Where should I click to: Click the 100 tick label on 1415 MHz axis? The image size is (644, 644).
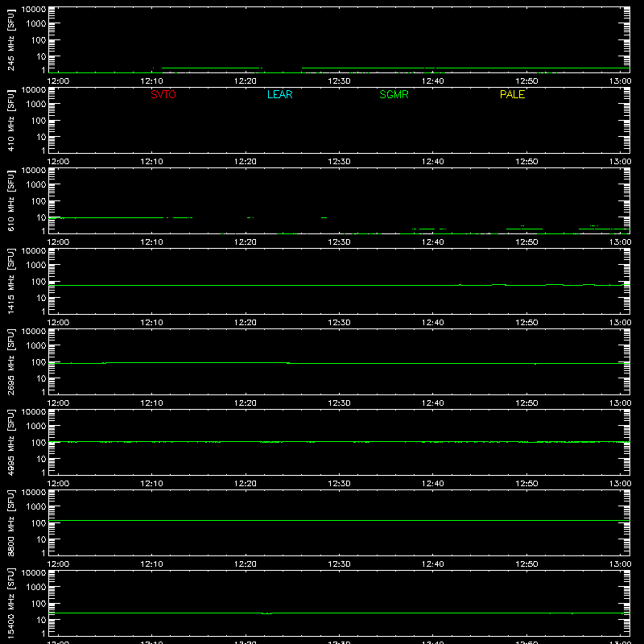39,281
